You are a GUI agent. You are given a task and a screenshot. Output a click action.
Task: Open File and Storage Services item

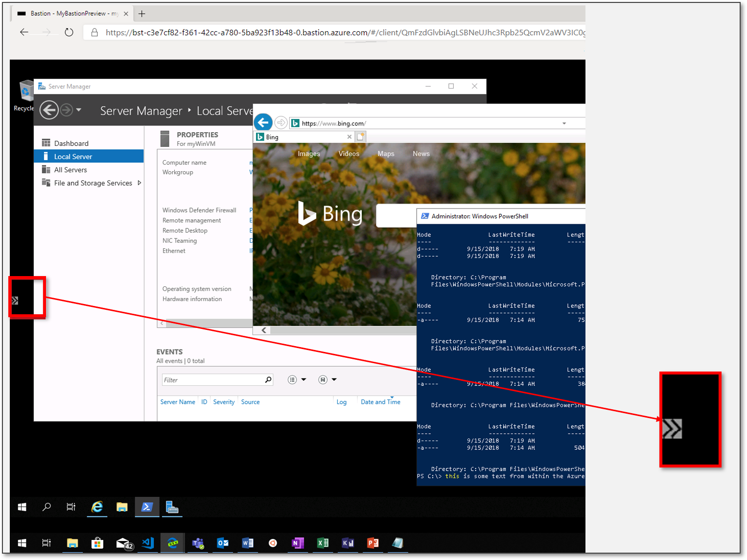tap(93, 183)
